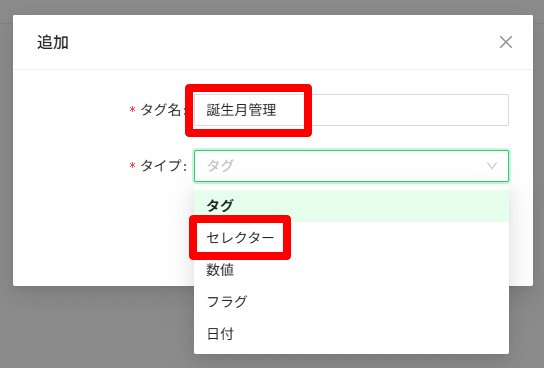Click the タグ名 field label
This screenshot has width=544, height=368.
[160, 110]
